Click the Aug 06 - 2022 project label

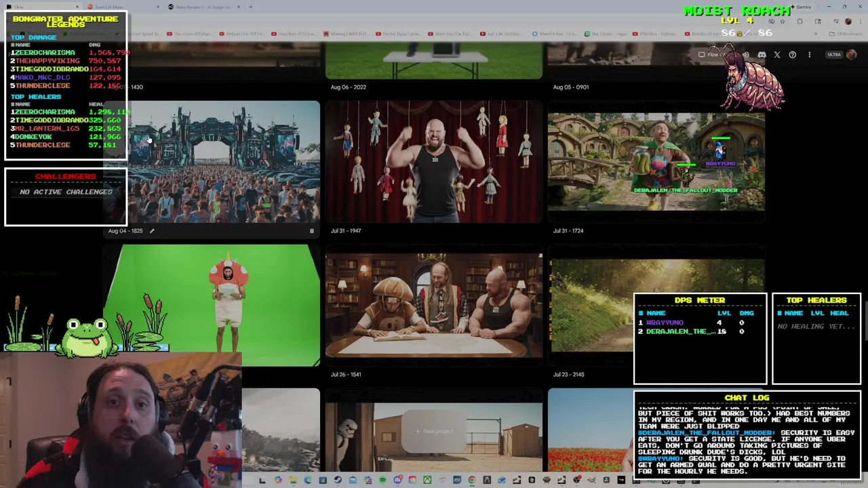pos(349,87)
